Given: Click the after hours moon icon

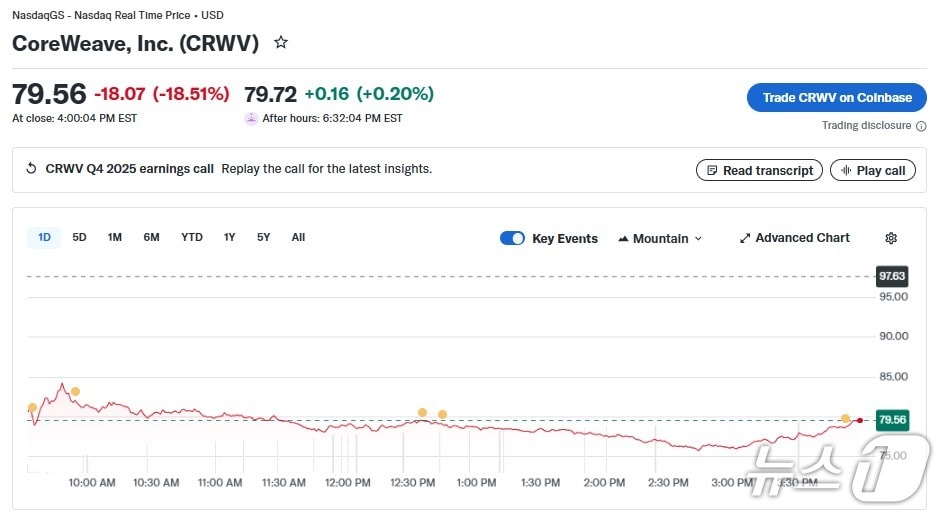Looking at the screenshot, I should point(251,118).
